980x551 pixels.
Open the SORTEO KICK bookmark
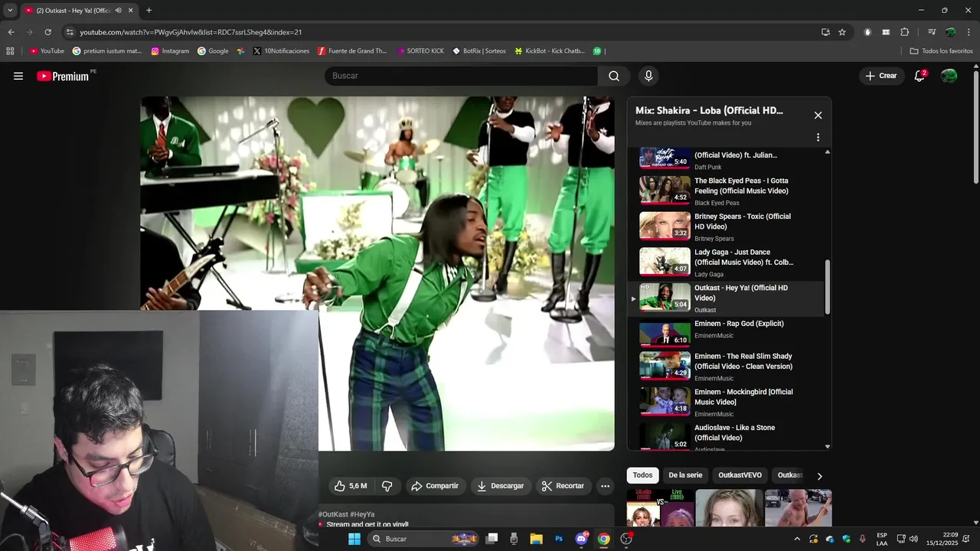coord(420,51)
